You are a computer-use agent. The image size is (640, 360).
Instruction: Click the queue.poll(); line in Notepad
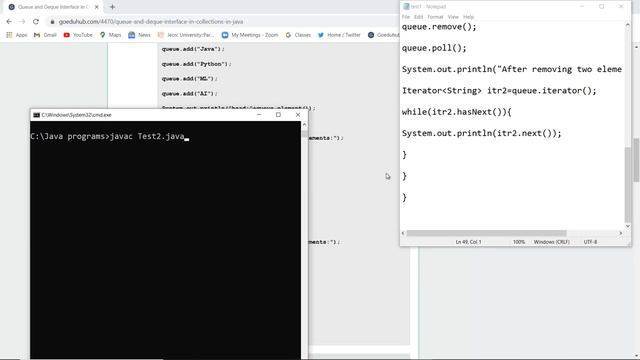point(434,48)
